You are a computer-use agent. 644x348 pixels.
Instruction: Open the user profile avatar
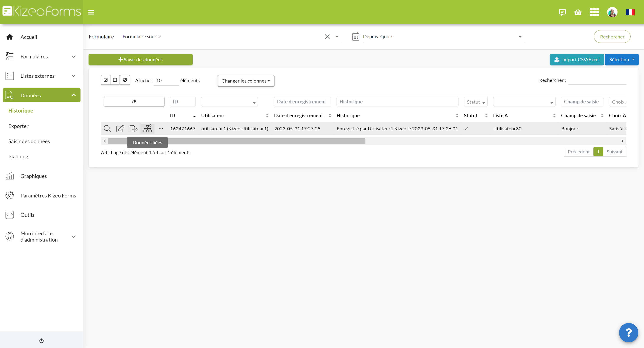612,12
